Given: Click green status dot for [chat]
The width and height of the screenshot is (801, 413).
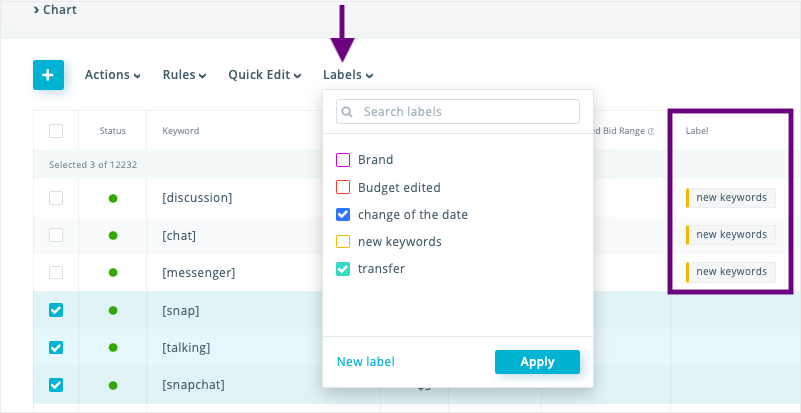Looking at the screenshot, I should tap(113, 236).
